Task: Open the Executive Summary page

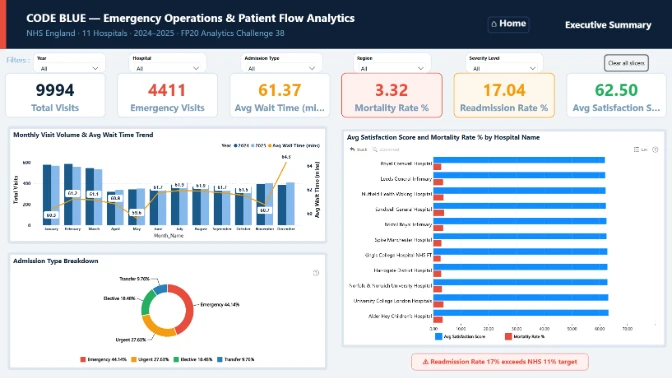Action: [608, 25]
